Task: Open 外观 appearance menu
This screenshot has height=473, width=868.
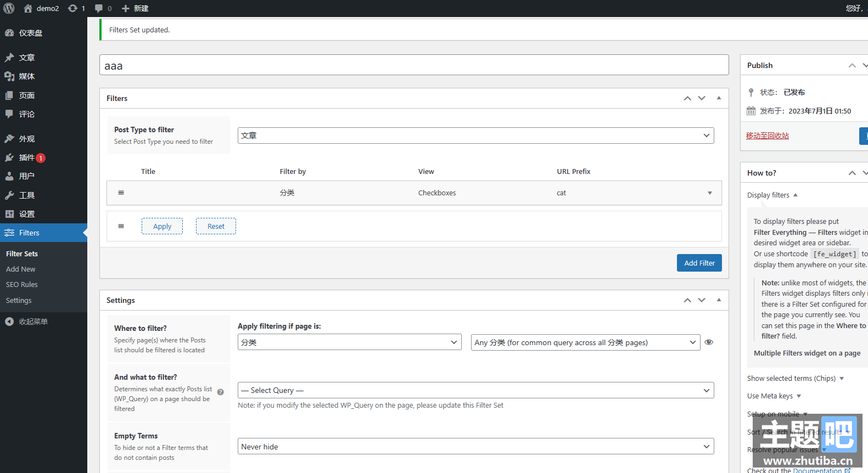Action: (x=43, y=139)
